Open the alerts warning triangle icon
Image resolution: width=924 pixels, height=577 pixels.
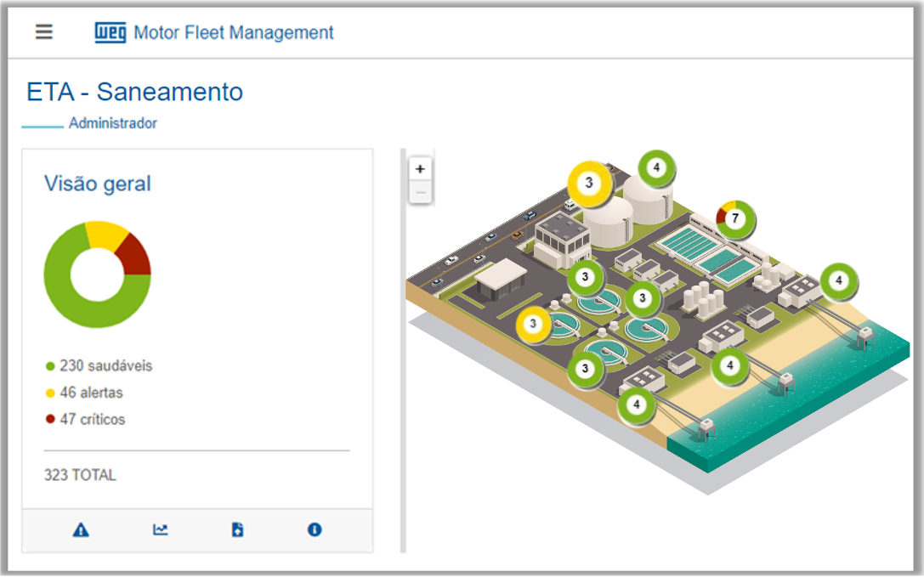click(x=81, y=530)
